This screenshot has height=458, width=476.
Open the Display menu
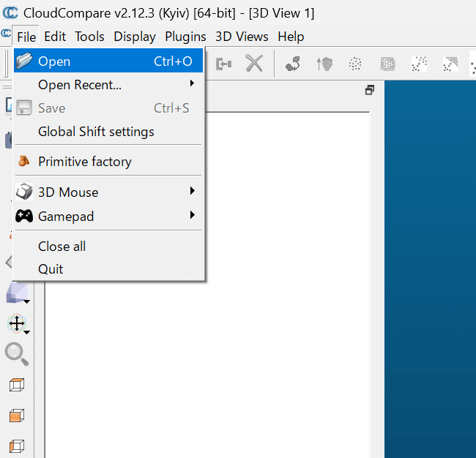pos(135,37)
